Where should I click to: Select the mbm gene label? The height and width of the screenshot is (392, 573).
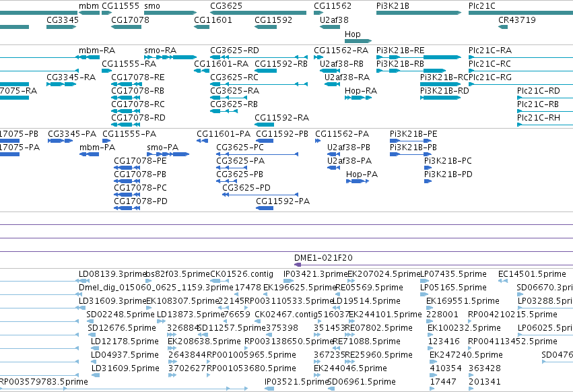(89, 6)
